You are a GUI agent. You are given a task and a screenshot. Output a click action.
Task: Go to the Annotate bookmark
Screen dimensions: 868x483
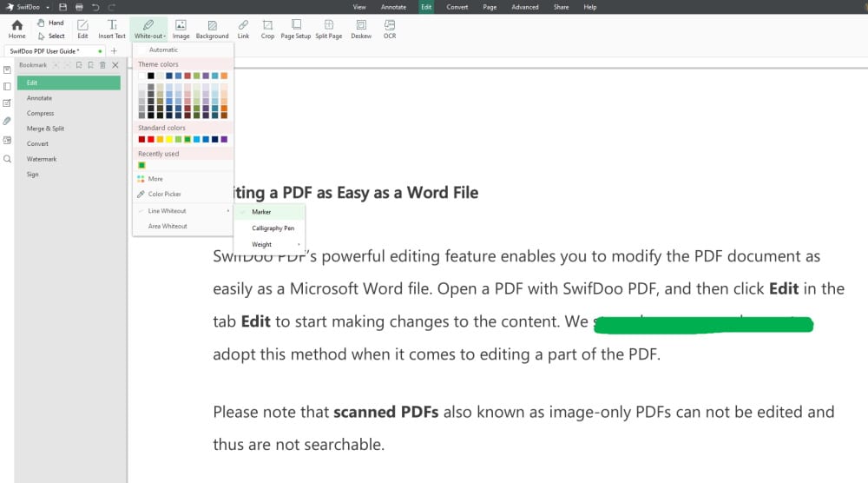coord(39,98)
